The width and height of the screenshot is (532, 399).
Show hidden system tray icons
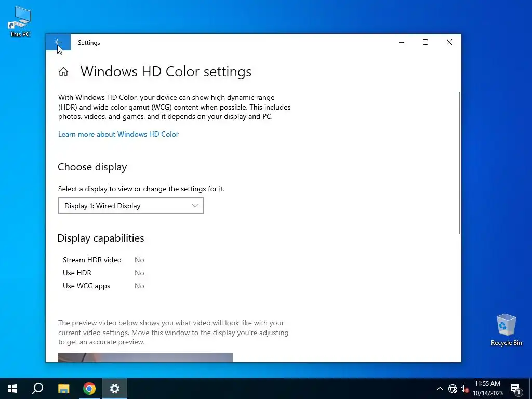pos(440,389)
